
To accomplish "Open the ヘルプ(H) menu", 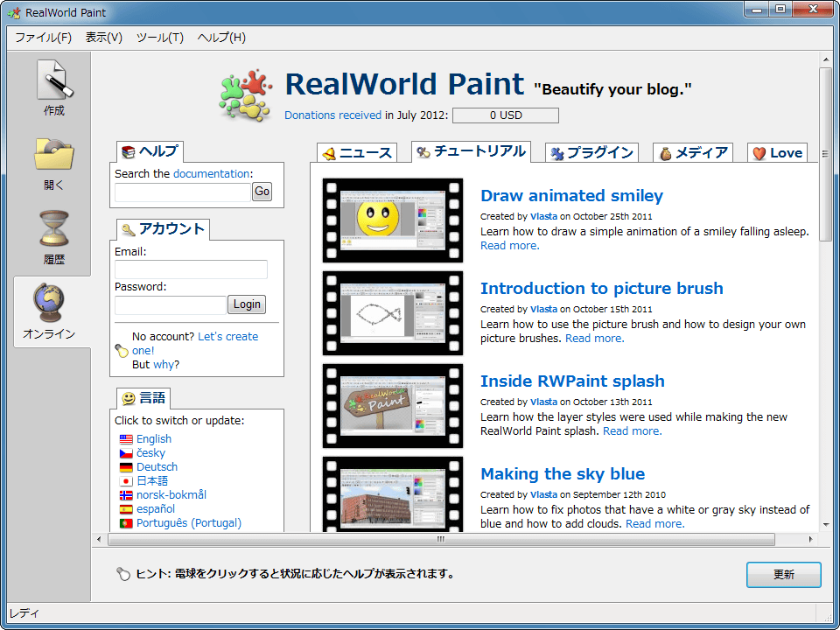I will pyautogui.click(x=221, y=38).
